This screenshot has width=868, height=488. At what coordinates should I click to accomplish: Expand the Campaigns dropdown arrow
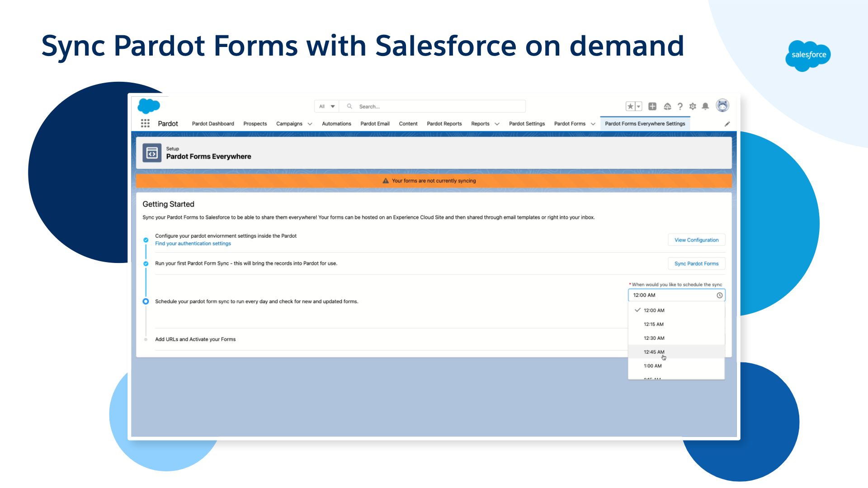pos(310,124)
